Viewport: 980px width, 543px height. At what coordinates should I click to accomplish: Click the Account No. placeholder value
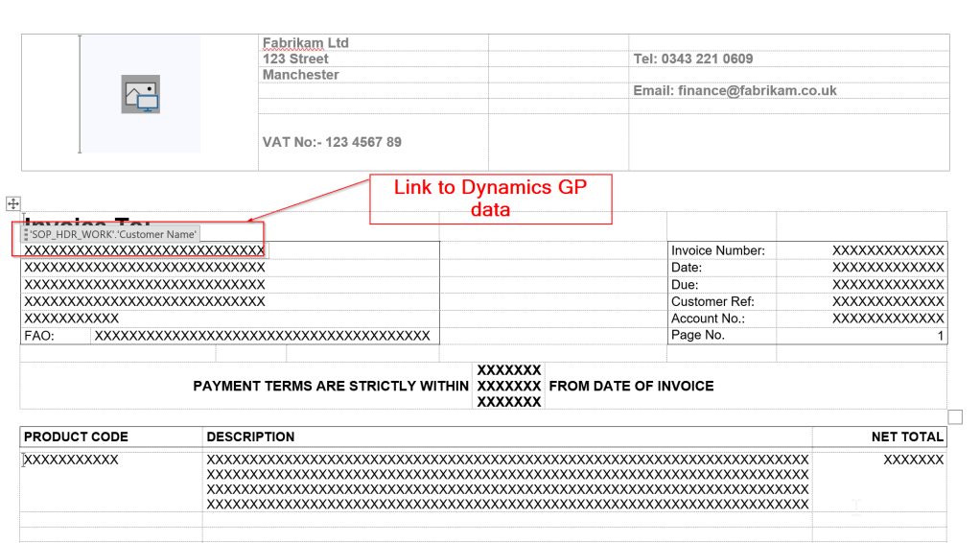[888, 319]
